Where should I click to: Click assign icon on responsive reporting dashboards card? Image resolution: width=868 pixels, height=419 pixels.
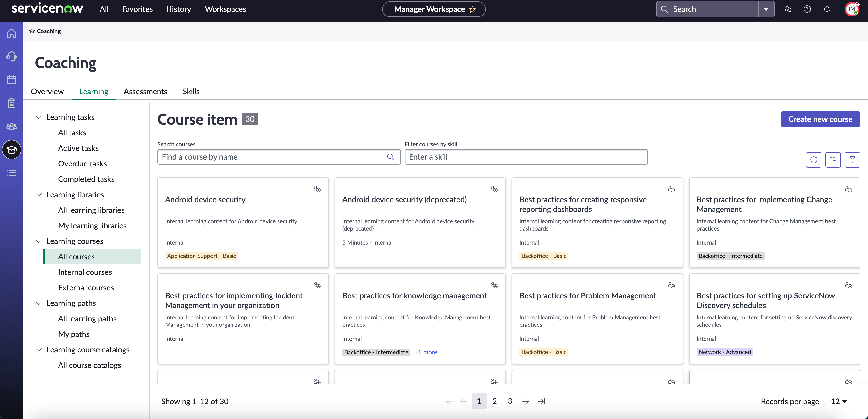pyautogui.click(x=672, y=189)
